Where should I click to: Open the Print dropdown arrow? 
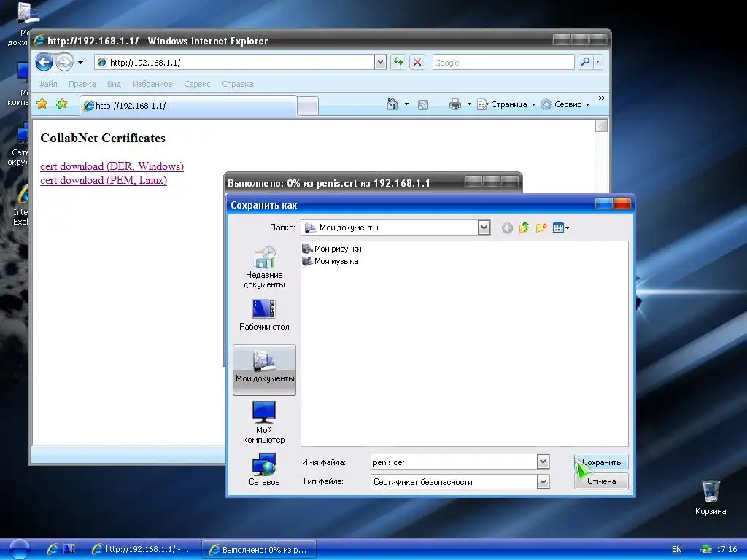[469, 104]
